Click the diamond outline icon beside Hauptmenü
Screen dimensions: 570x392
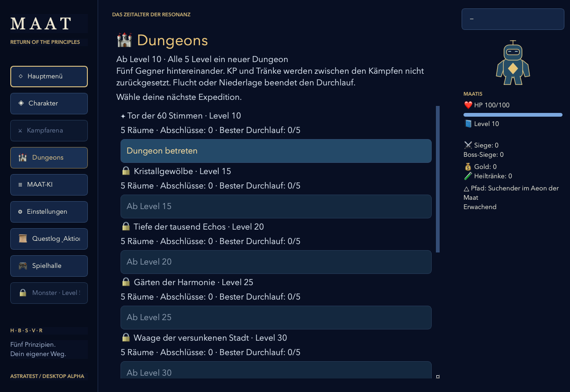pos(21,76)
